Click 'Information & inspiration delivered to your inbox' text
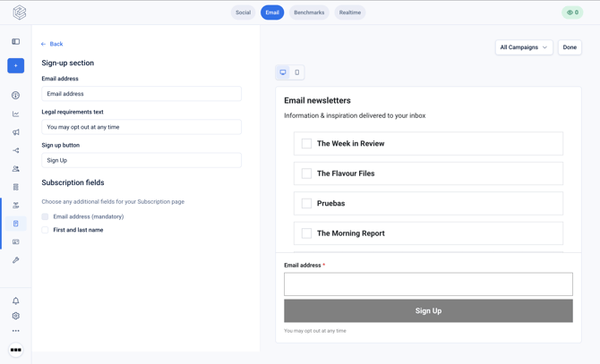This screenshot has width=600, height=364. (355, 115)
